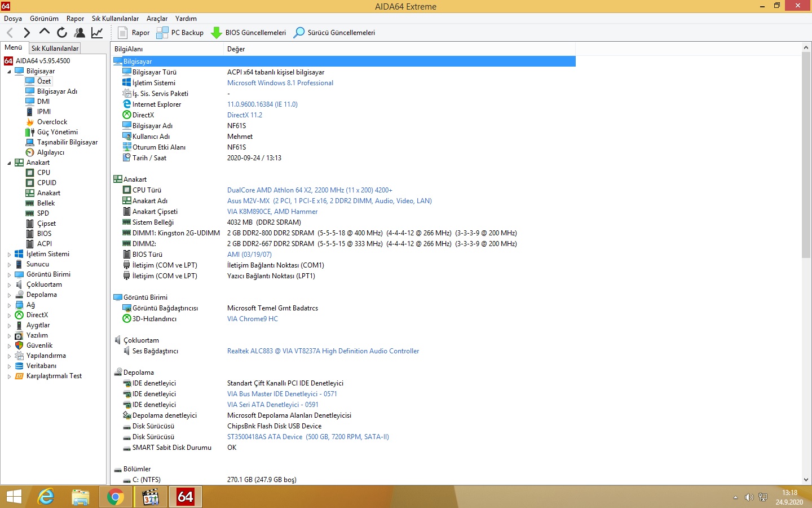Open BIOS Güncellemeleri from toolbar

[x=249, y=33]
